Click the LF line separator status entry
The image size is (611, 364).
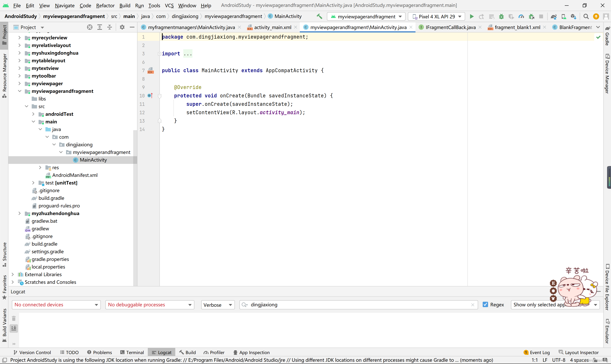[x=545, y=360]
